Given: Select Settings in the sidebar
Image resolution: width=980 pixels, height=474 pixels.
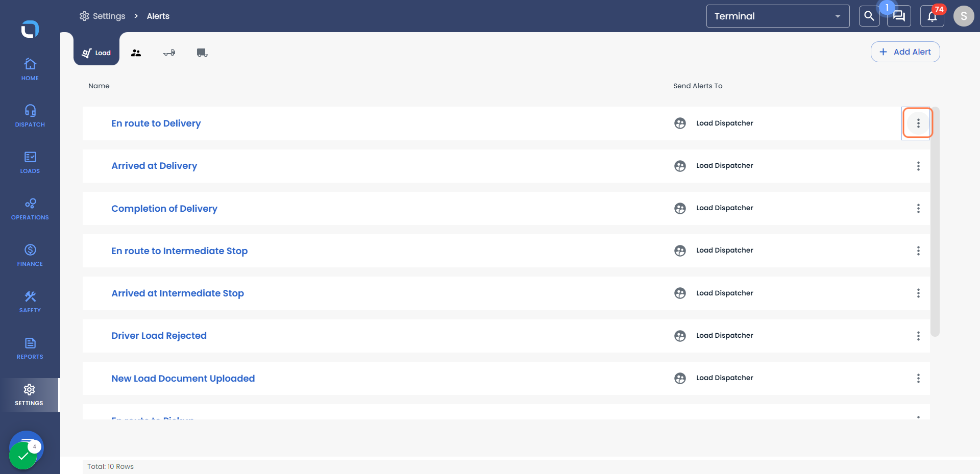Looking at the screenshot, I should (x=30, y=395).
